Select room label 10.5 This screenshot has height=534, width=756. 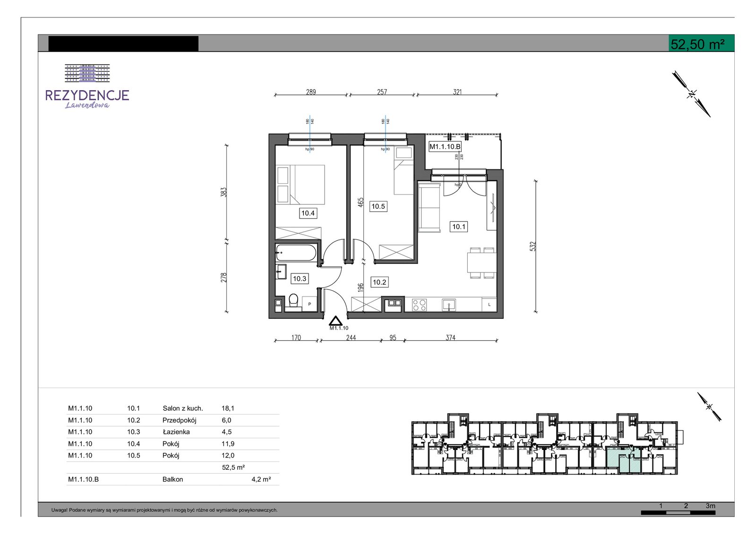tap(378, 206)
